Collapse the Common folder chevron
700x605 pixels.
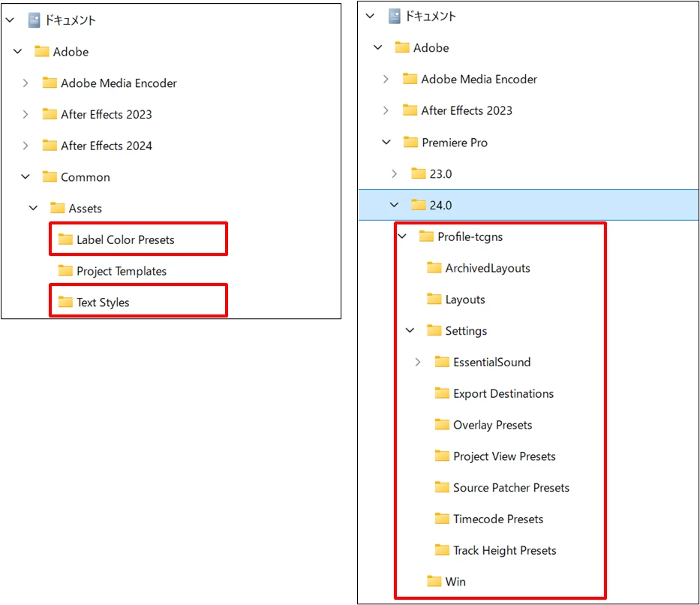point(26,177)
